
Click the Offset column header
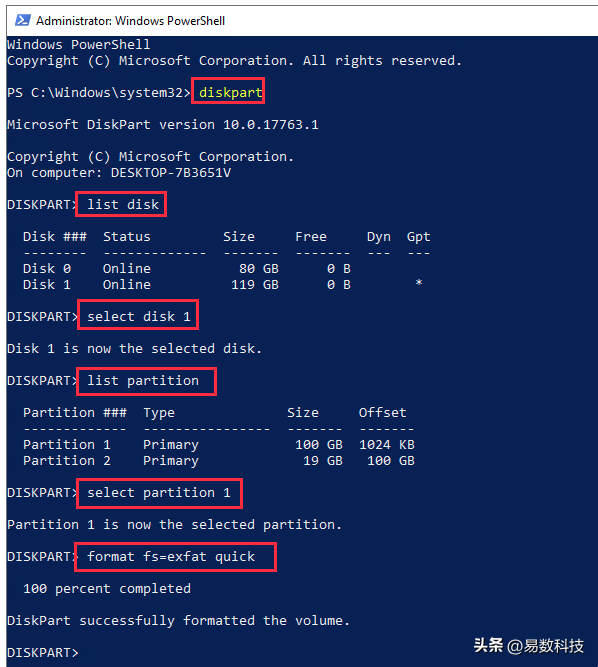click(382, 413)
